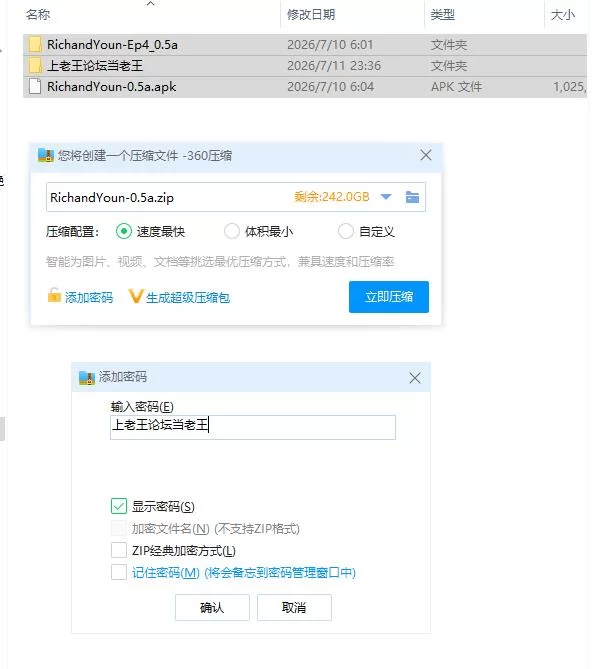Image resolution: width=592 pixels, height=669 pixels.
Task: Enable ZIP经典加密方式 checkbox
Action: pyautogui.click(x=119, y=550)
